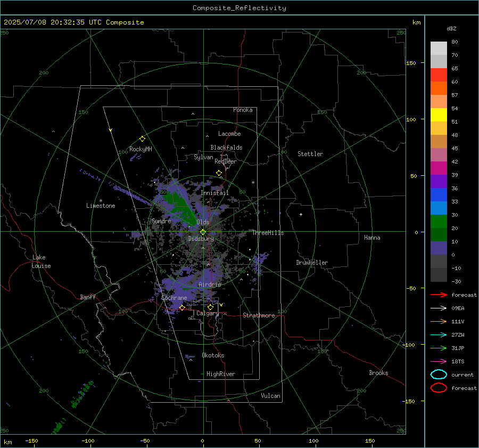Click the yellow diamond marker below RedDeer
Image resolution: width=479 pixels, height=448 pixels.
219,173
